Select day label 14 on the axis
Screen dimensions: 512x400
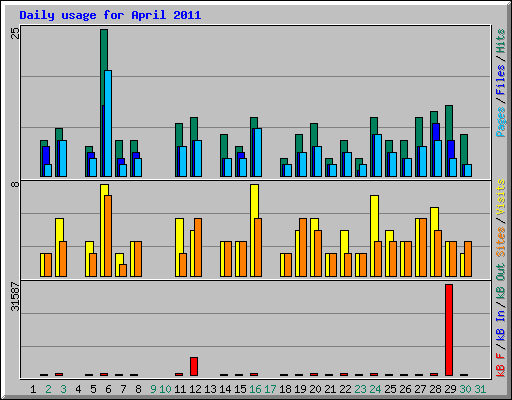[x=225, y=389]
